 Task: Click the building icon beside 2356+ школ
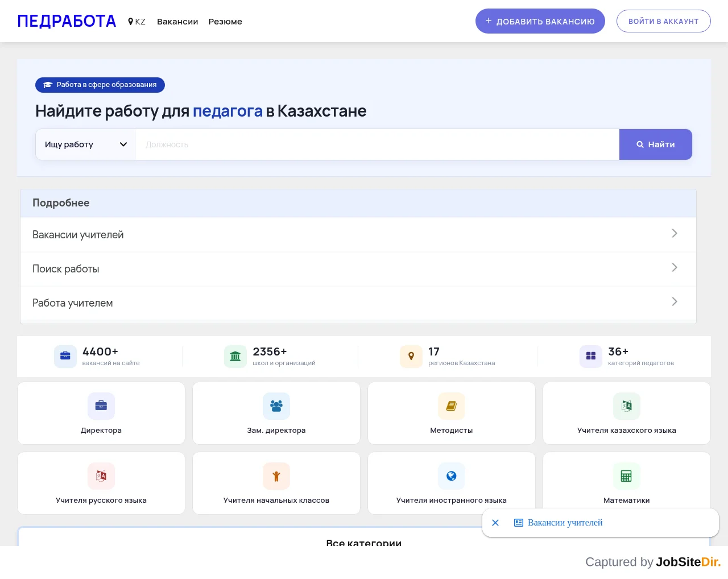click(x=235, y=357)
